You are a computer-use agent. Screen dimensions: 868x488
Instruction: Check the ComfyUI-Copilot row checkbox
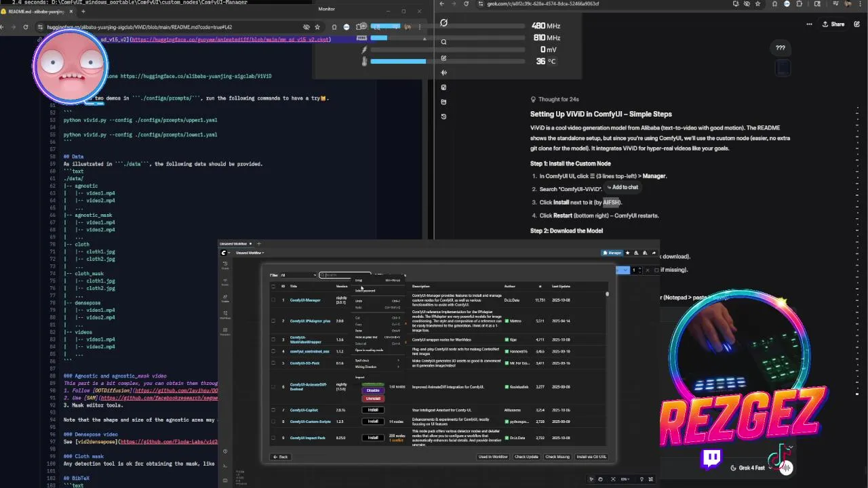click(x=273, y=409)
